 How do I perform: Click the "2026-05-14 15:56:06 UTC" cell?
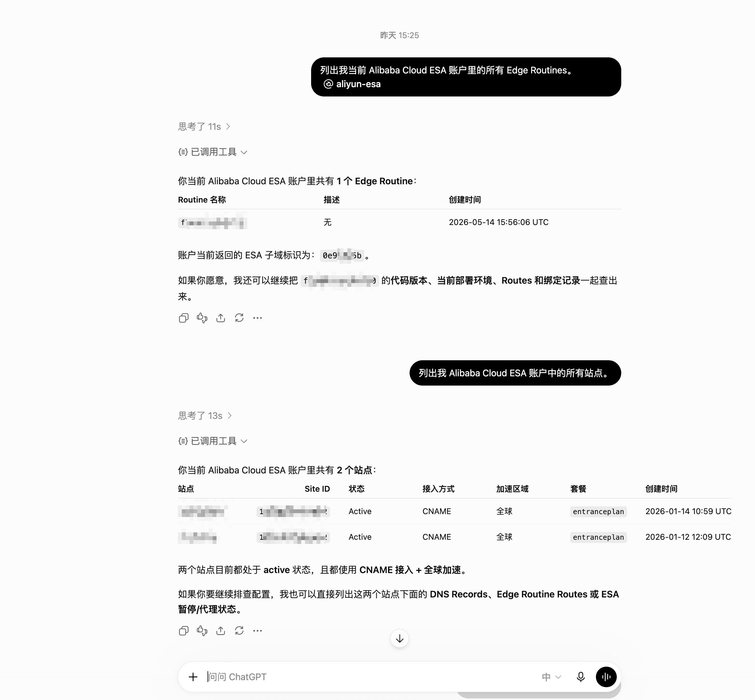tap(499, 222)
